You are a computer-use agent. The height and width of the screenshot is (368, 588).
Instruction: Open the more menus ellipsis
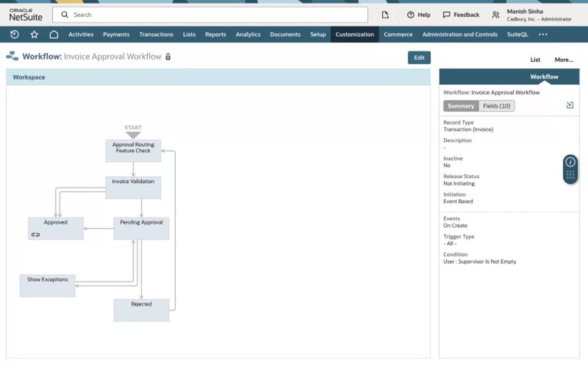pyautogui.click(x=543, y=34)
